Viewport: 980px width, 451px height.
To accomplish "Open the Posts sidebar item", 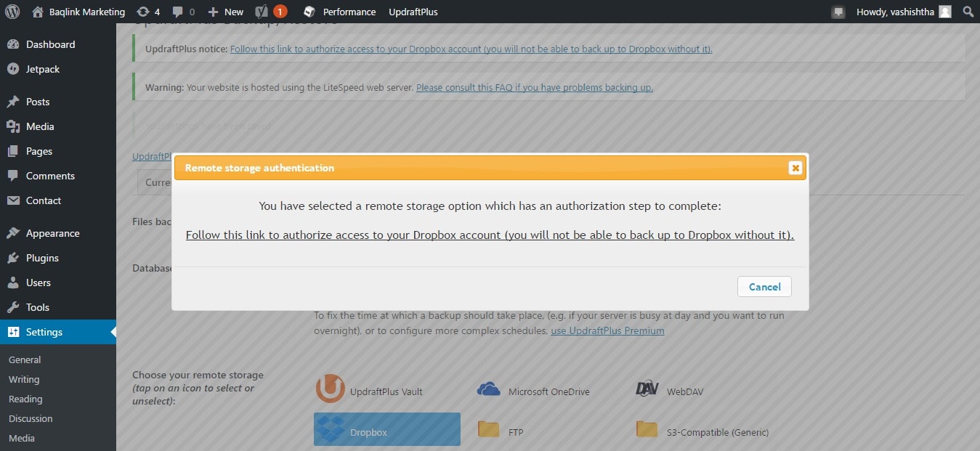I will point(58,102).
